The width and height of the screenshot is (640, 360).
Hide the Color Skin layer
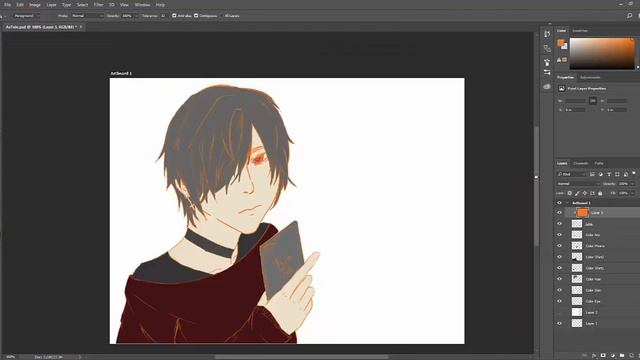[x=560, y=290]
